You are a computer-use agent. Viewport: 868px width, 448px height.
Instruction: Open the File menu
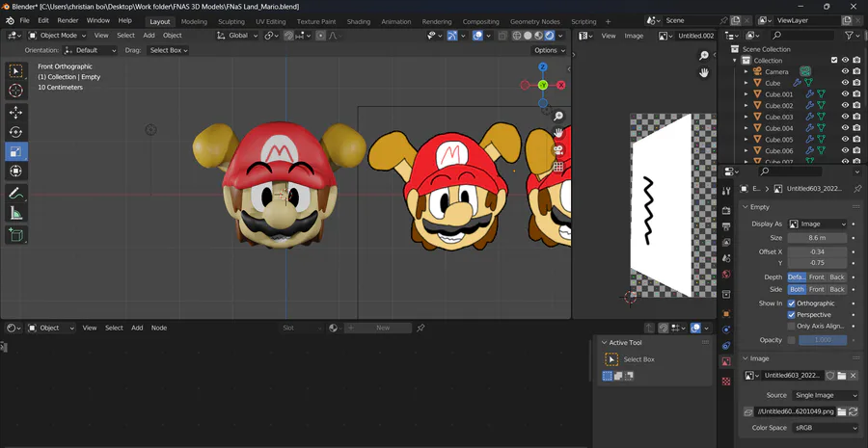pyautogui.click(x=24, y=20)
